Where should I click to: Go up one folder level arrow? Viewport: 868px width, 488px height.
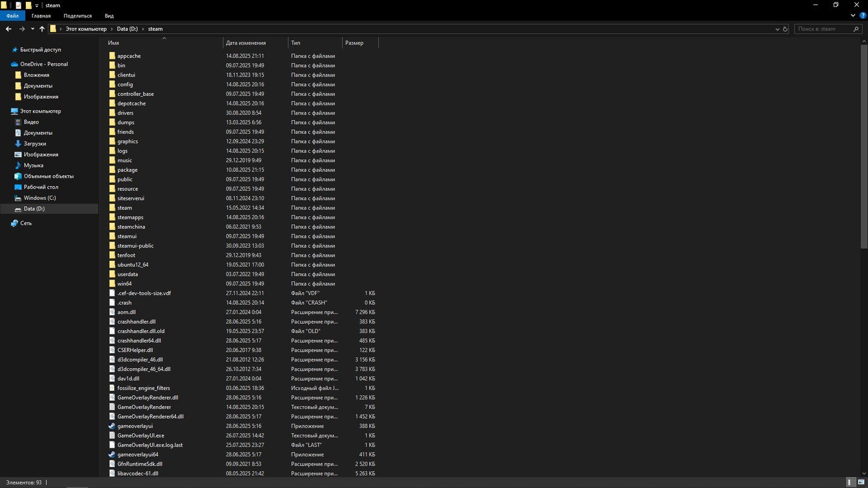[42, 29]
